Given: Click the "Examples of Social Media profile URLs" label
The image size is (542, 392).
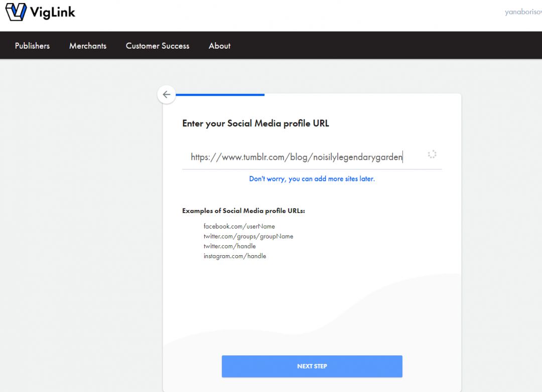Looking at the screenshot, I should click(x=243, y=211).
